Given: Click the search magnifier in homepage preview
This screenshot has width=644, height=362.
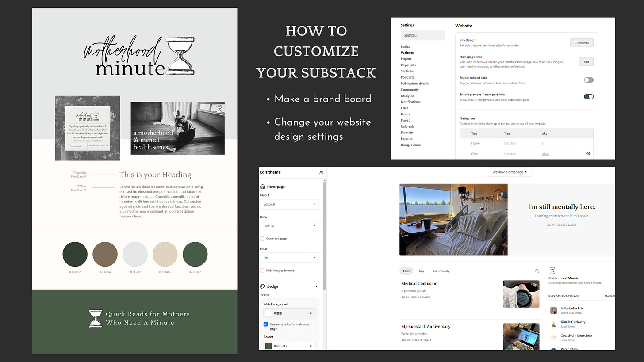Looking at the screenshot, I should tap(537, 271).
